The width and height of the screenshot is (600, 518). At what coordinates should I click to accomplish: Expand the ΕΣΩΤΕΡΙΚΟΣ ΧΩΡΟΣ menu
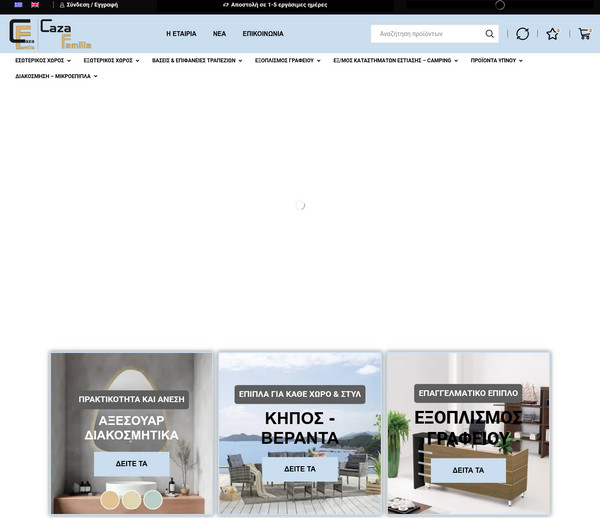[43, 60]
